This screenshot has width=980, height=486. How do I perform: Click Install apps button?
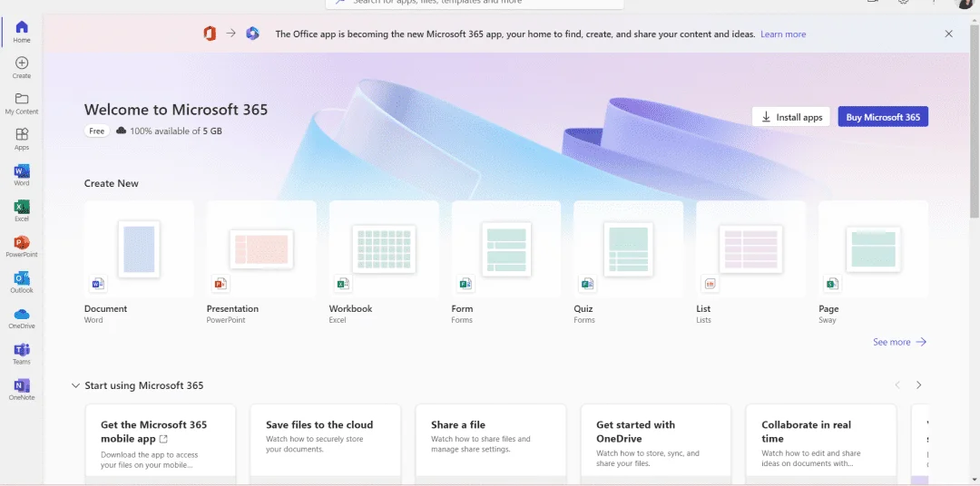tap(791, 117)
